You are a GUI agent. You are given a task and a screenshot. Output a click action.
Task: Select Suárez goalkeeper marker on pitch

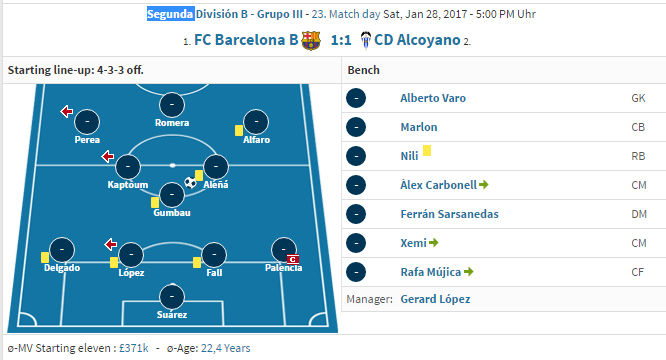[172, 297]
